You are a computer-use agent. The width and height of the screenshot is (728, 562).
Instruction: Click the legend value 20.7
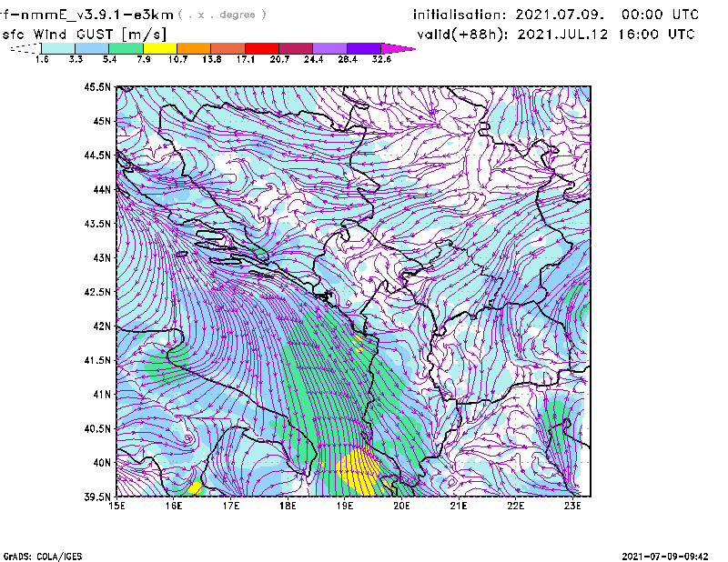tap(279, 59)
